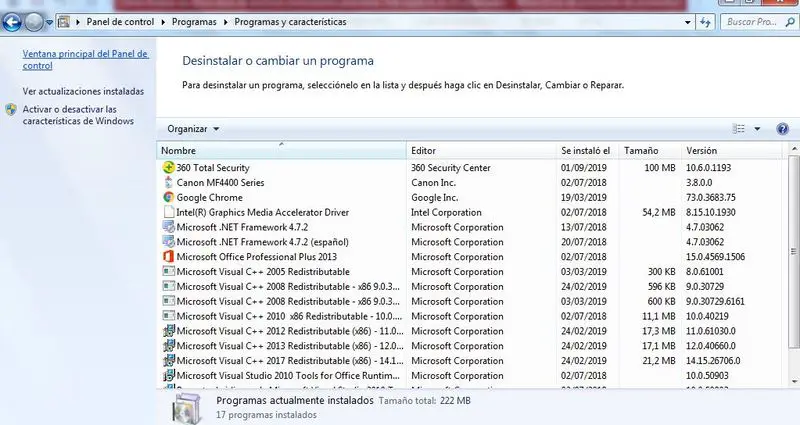This screenshot has width=800, height=425.
Task: Click the shield icon beside Windows features link
Action: point(11,110)
